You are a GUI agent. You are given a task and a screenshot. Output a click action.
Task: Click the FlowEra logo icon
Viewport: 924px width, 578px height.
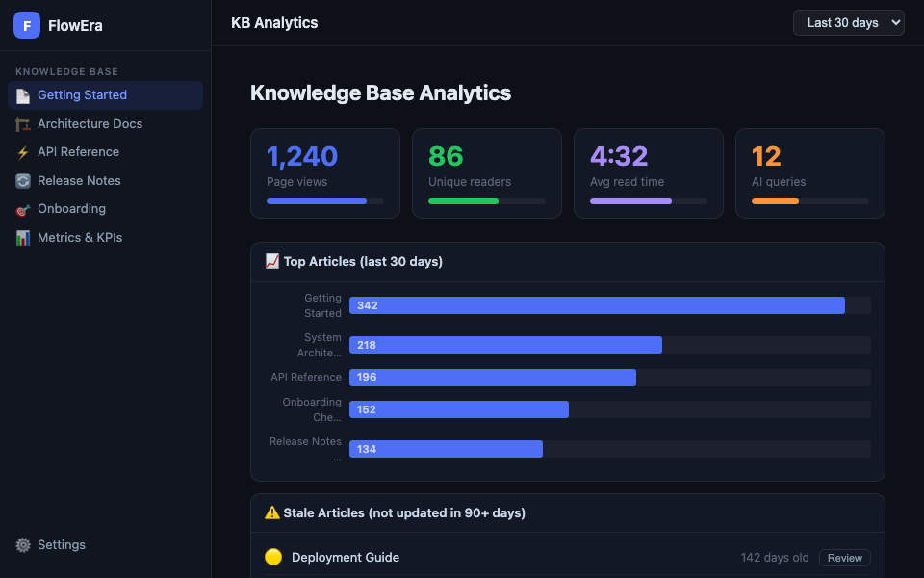coord(27,26)
